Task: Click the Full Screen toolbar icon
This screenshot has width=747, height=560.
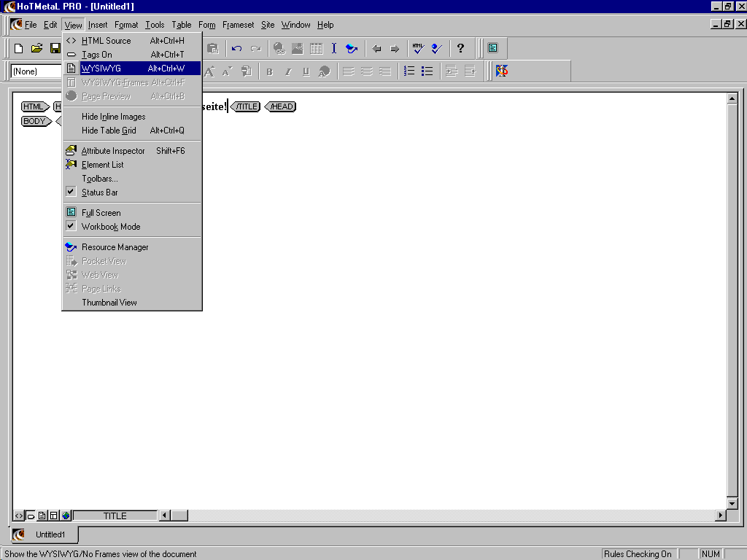Action: (492, 48)
